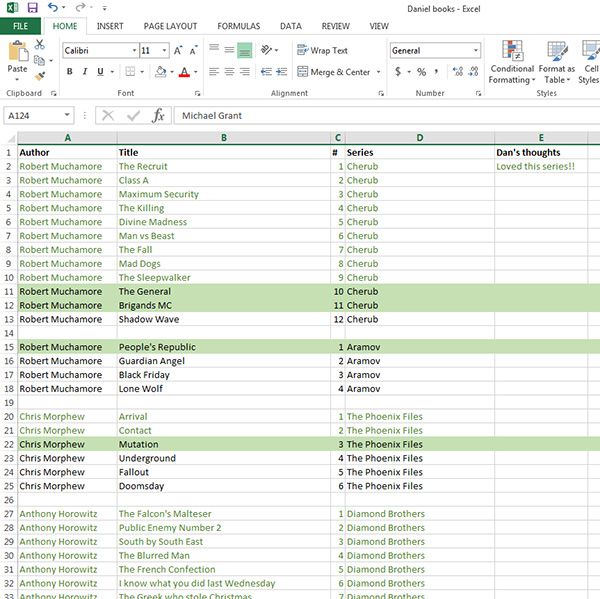
Task: Click the Save icon in quick access toolbar
Action: (33, 8)
